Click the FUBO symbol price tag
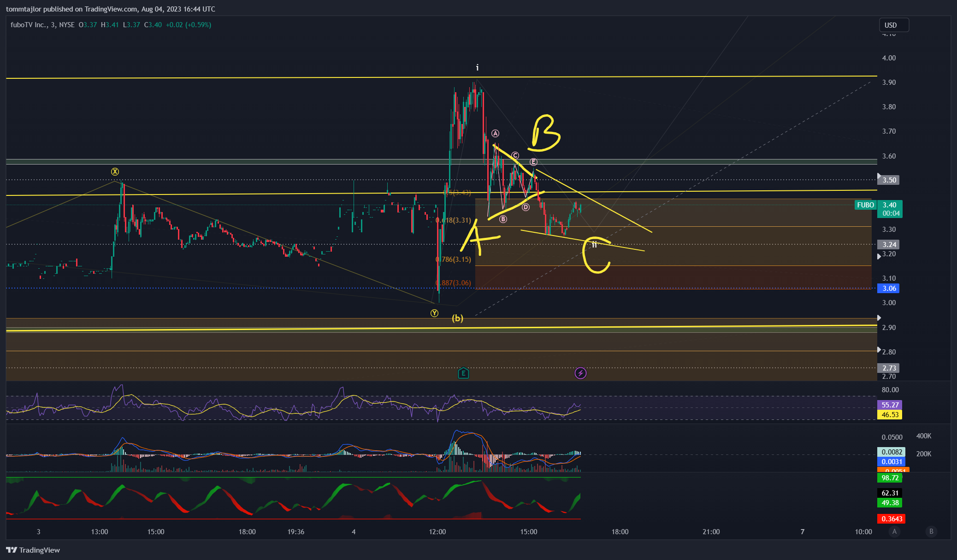The width and height of the screenshot is (957, 560). 865,205
